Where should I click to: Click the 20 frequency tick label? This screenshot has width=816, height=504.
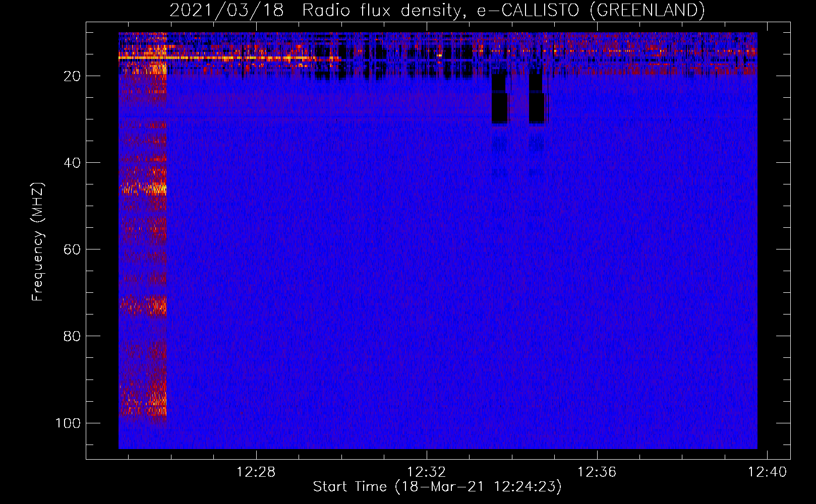[72, 76]
